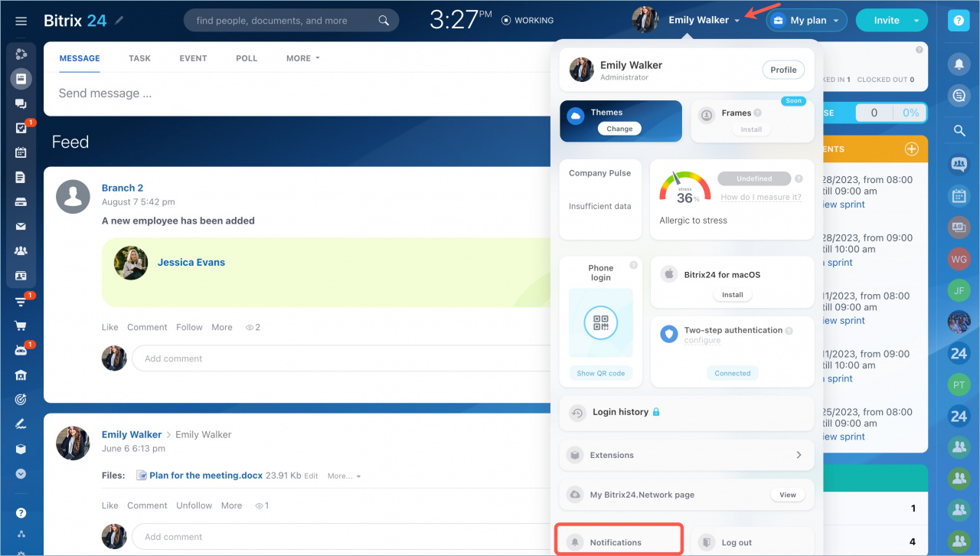Screen dimensions: 980x556
Task: Open Jessica Evans profile link
Action: point(191,263)
